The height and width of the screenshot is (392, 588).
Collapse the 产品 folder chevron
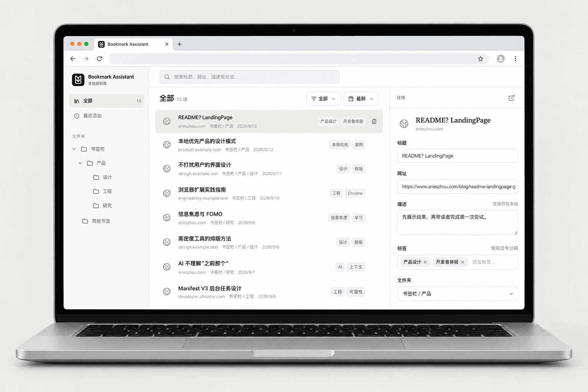tap(80, 163)
